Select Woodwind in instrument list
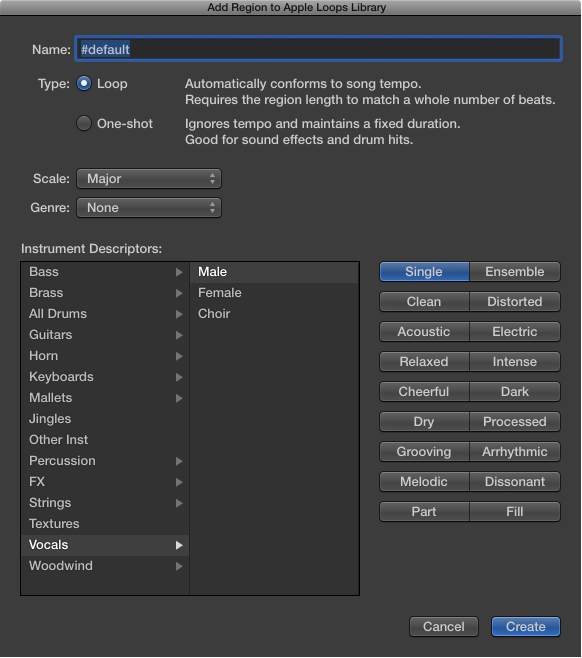Viewport: 582px width, 658px height. click(105, 566)
